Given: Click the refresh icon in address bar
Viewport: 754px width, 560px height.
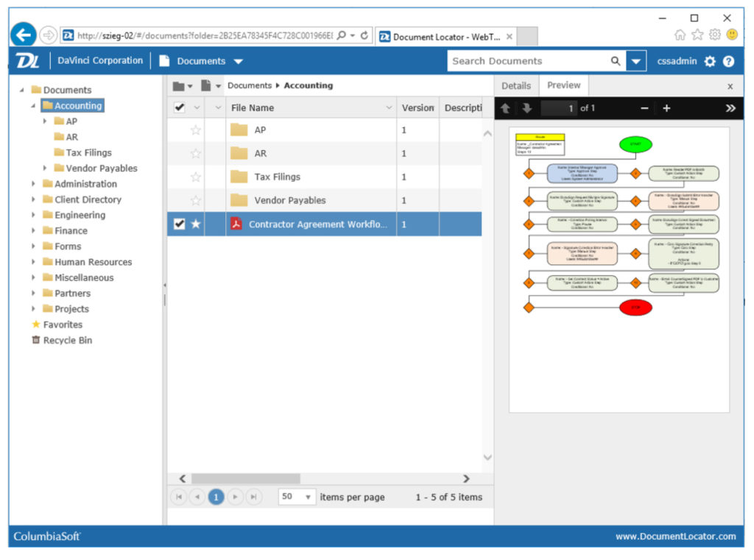Looking at the screenshot, I should pos(364,35).
